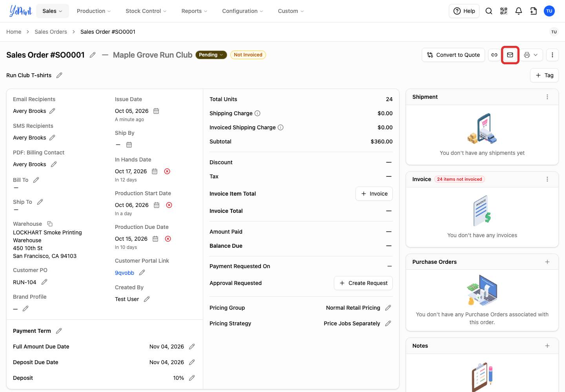The width and height of the screenshot is (565, 392).
Task: Open the Issue Date calendar picker
Action: click(156, 111)
